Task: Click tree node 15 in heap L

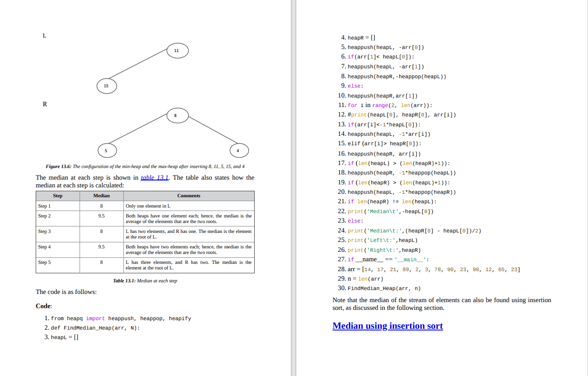Action: click(x=106, y=86)
